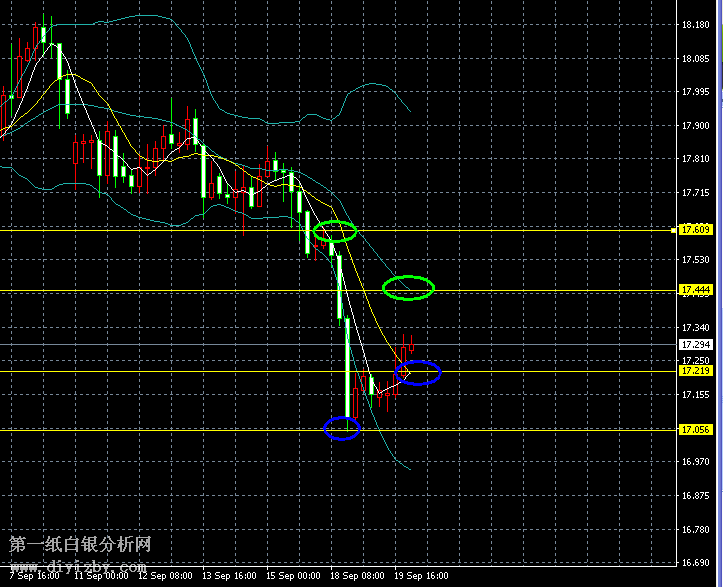The width and height of the screenshot is (723, 587).
Task: Click the 17.444 yellow price label
Action: point(694,290)
